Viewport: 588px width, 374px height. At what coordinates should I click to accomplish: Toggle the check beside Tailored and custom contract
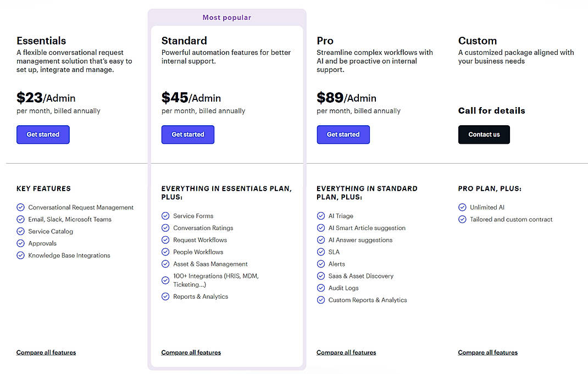point(462,219)
